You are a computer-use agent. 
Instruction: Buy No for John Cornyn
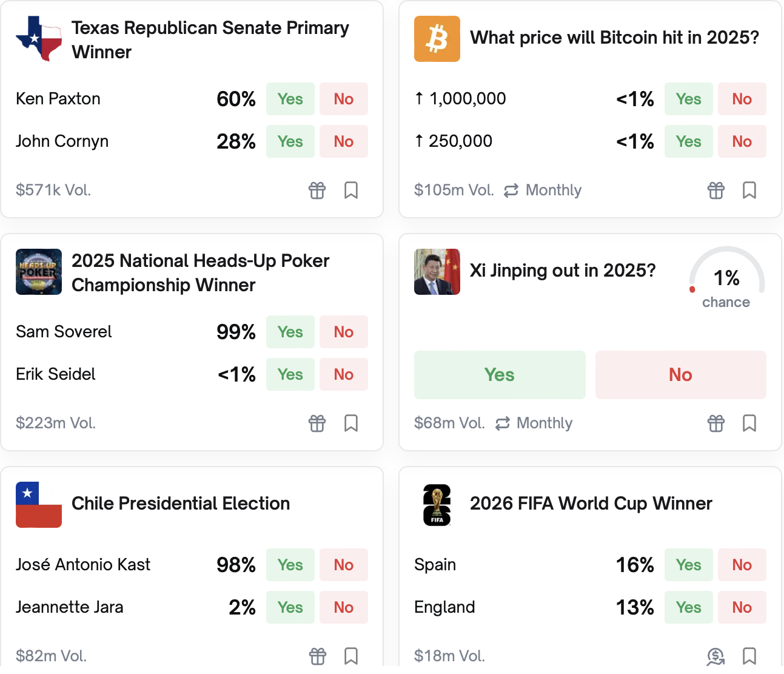click(343, 141)
